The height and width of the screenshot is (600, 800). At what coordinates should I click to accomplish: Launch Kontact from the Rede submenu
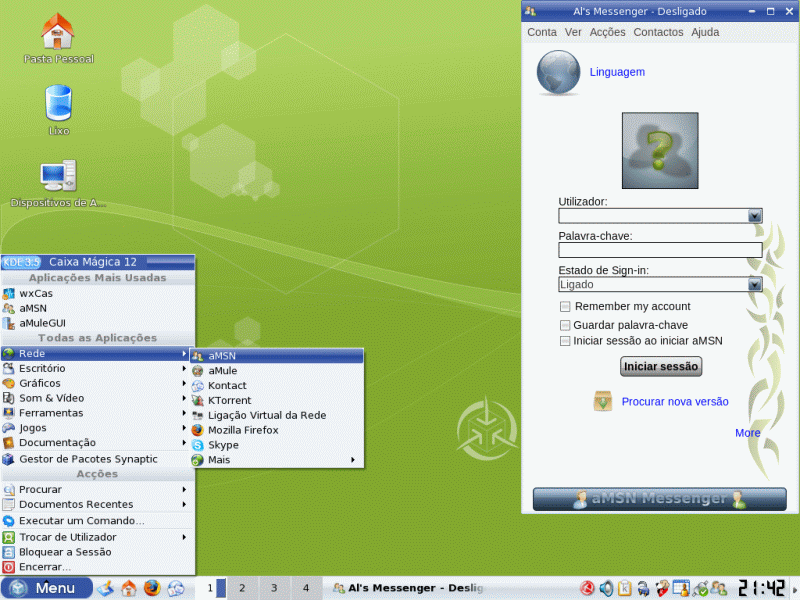pos(277,385)
